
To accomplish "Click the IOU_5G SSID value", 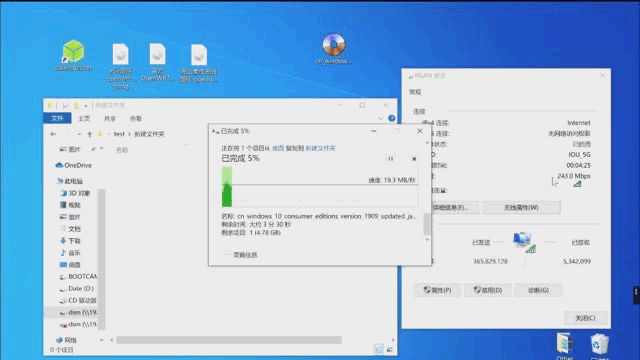I will tap(579, 155).
